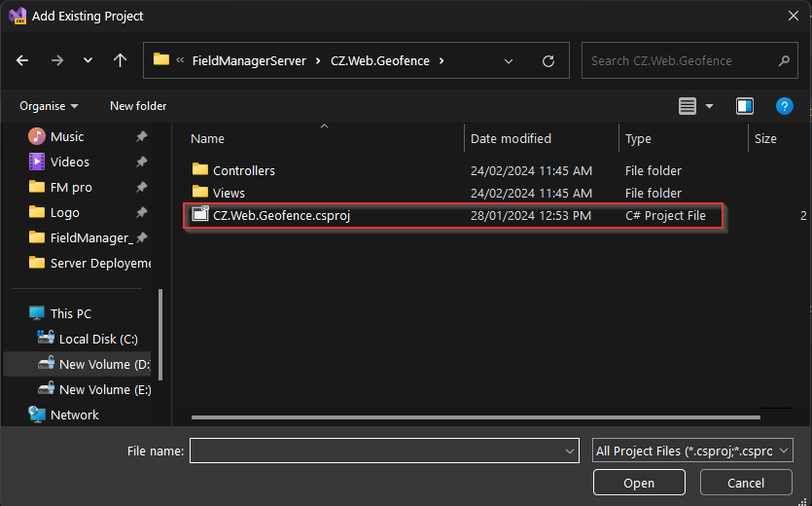This screenshot has width=812, height=506.
Task: Click the Open button
Action: coord(639,484)
